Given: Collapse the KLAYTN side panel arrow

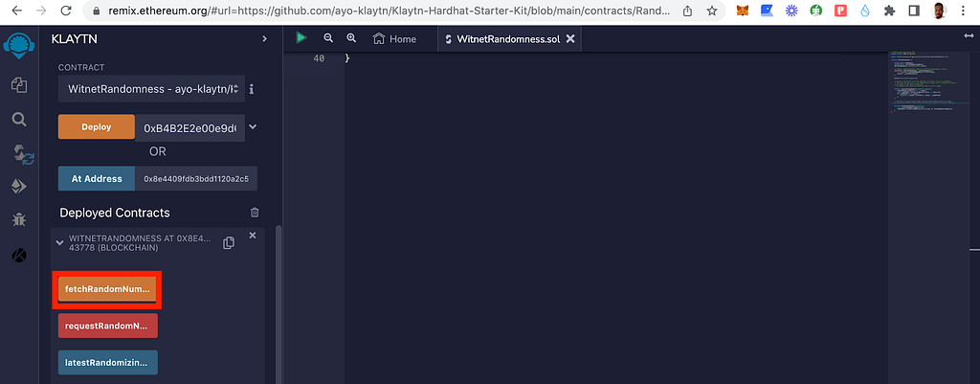Looking at the screenshot, I should pos(264,38).
